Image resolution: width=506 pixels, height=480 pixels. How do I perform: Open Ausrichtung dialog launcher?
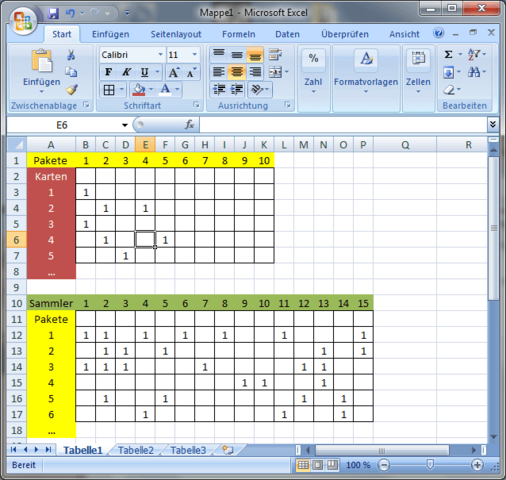pyautogui.click(x=288, y=105)
